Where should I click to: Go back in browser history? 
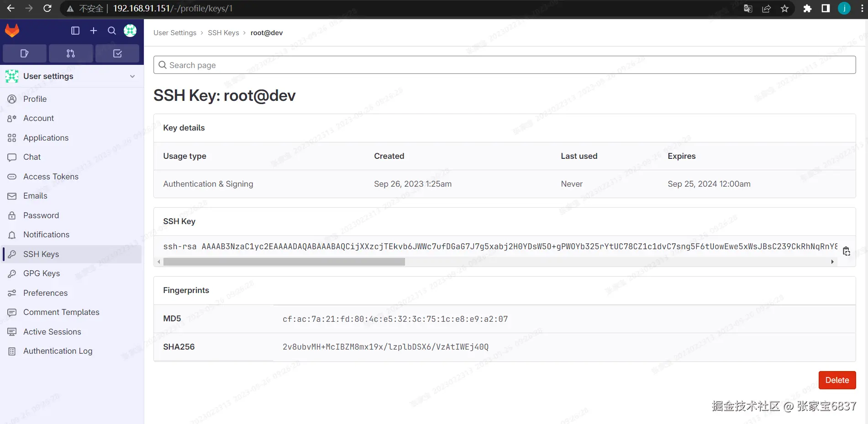11,8
